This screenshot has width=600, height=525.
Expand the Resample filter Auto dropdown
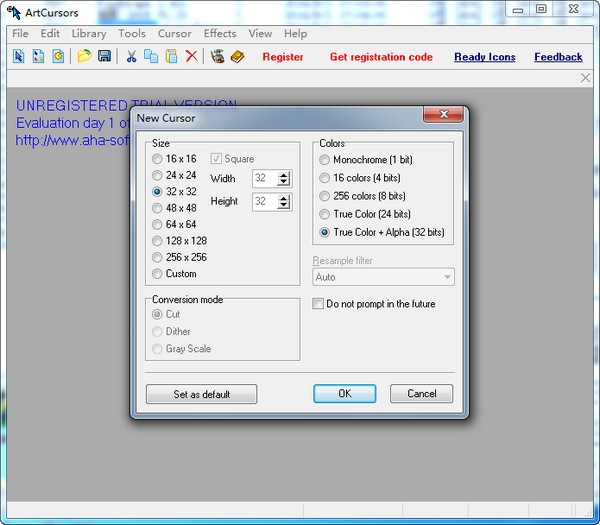click(447, 277)
